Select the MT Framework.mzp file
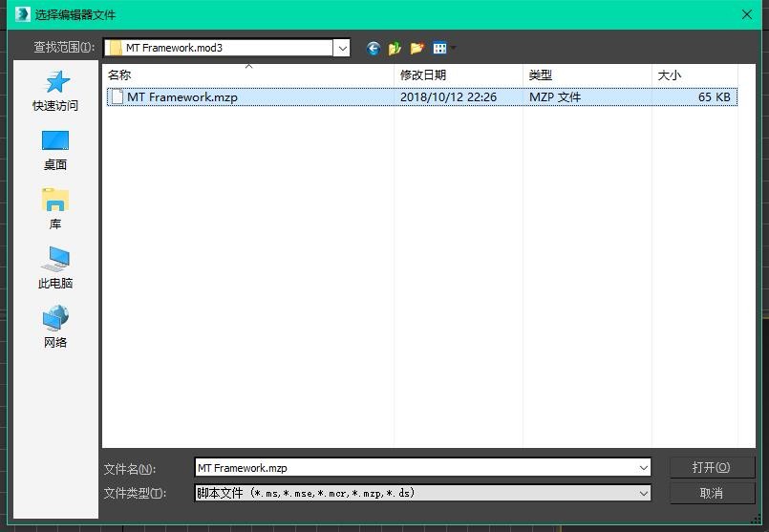The height and width of the screenshot is (532, 769). tap(182, 96)
